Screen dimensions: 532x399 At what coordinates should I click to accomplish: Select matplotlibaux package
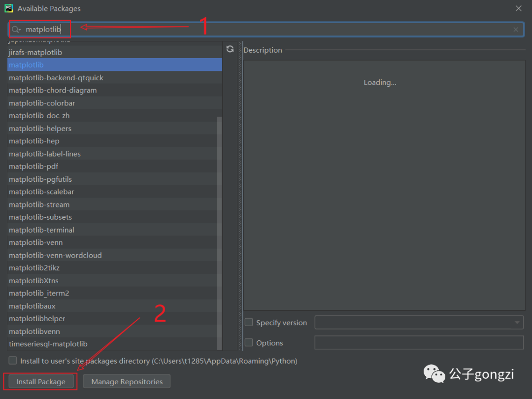pyautogui.click(x=112, y=306)
